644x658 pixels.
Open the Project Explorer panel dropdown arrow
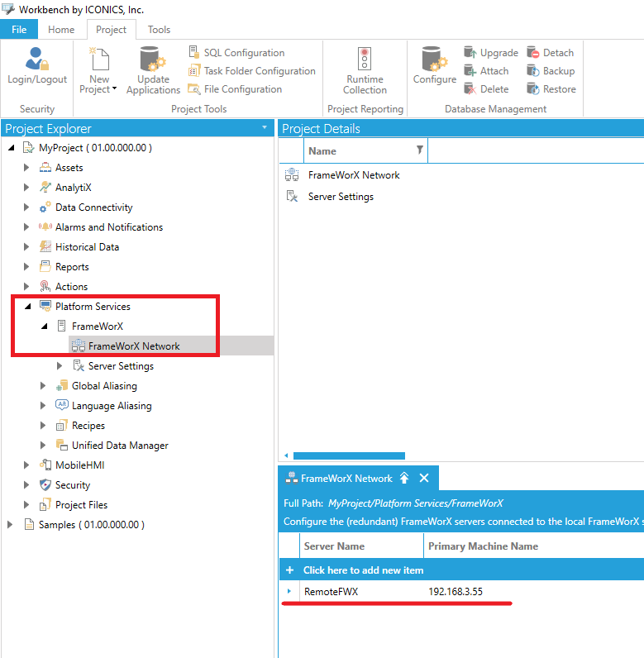click(x=265, y=127)
